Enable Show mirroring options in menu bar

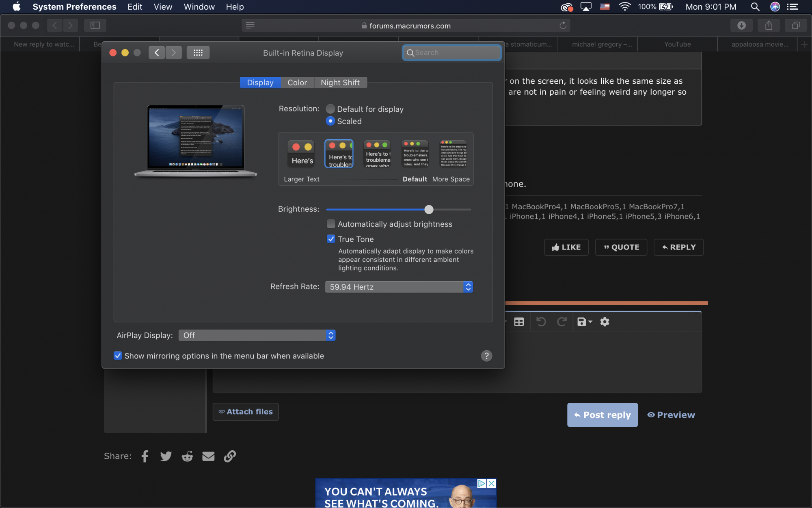117,356
